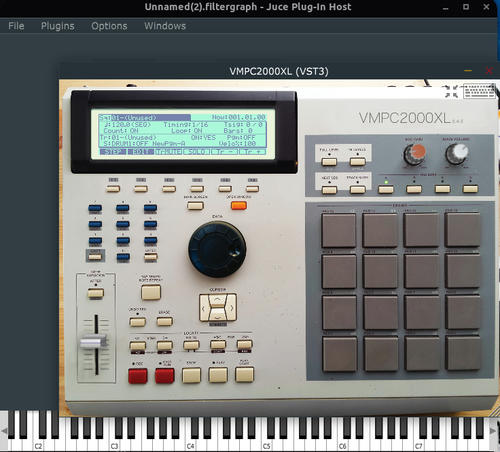Click the F4 function key under SOLO
This screenshot has width=500, height=452.
click(x=197, y=189)
